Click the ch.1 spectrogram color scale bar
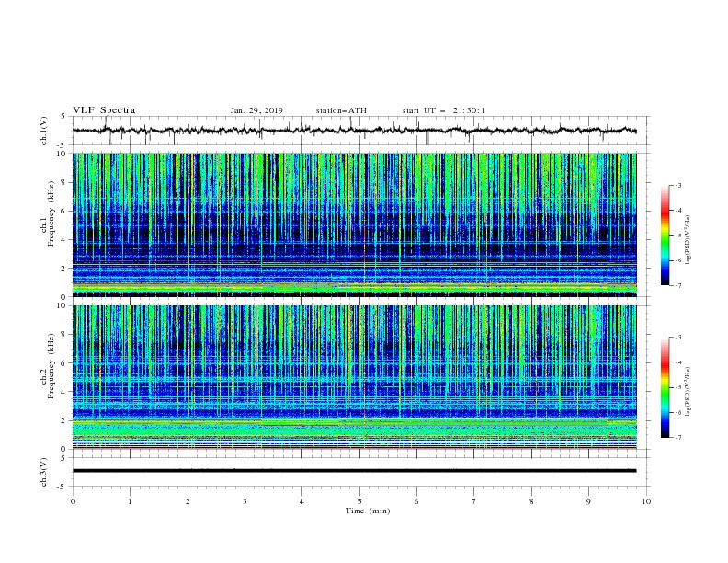 [665, 236]
